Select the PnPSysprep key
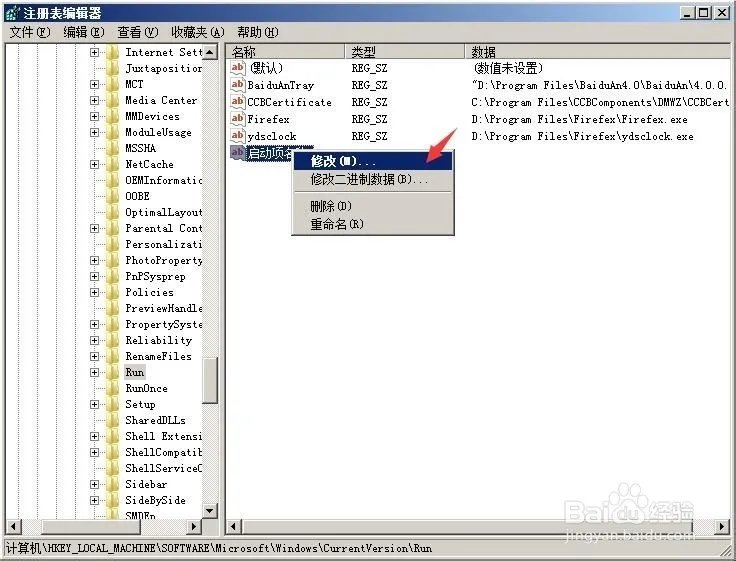 click(x=155, y=276)
